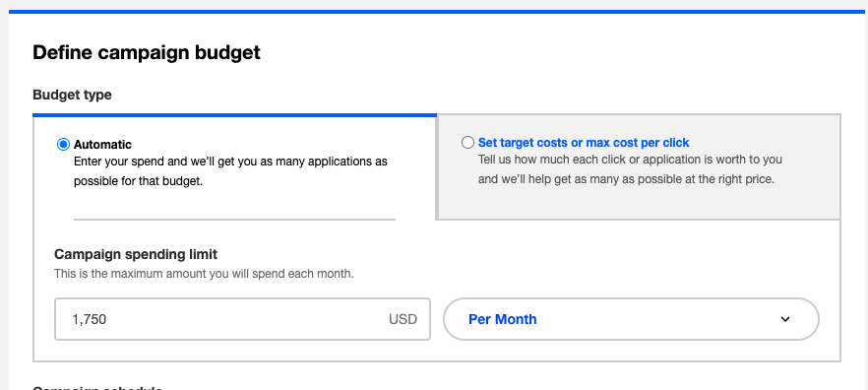Click the partially visible Campaign schedule heading
This screenshot has height=390, width=868.
97,388
